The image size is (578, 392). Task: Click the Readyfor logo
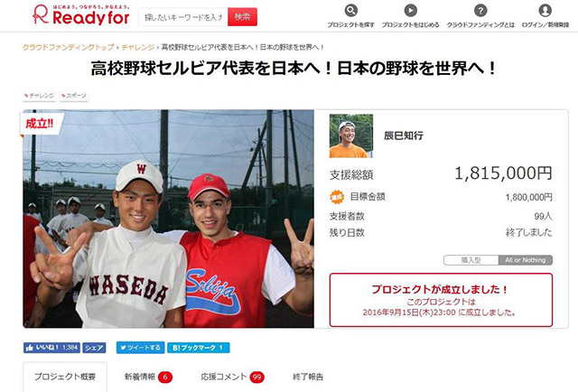(x=81, y=15)
